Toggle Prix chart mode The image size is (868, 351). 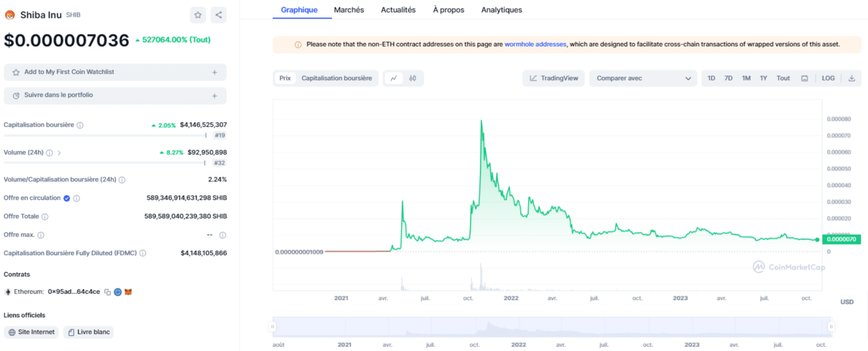284,78
